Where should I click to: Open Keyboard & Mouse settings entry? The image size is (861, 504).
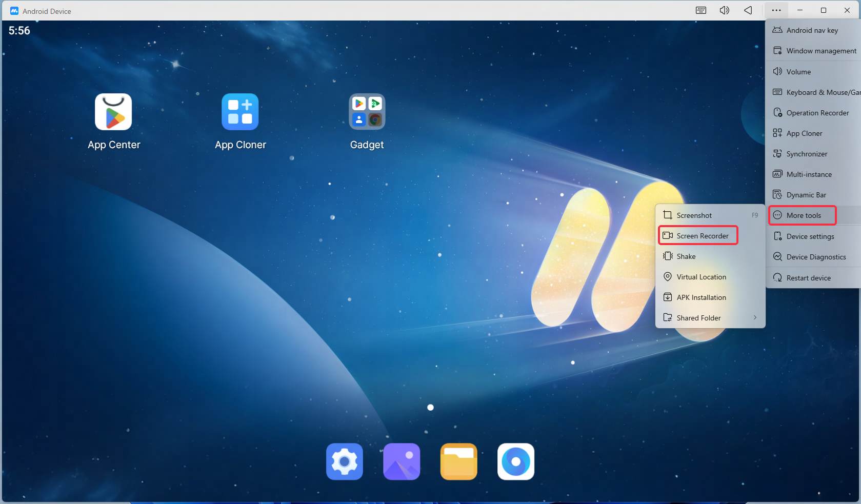point(813,92)
